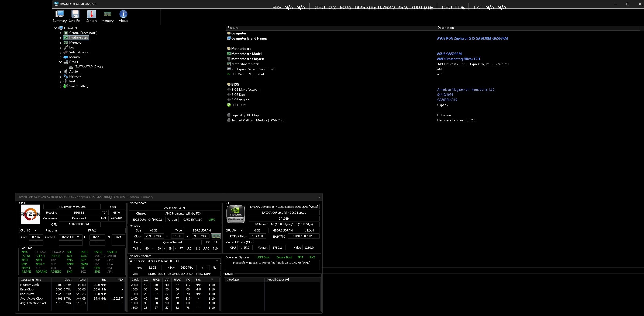Image resolution: width=644 pixels, height=316 pixels.
Task: Open the Sensors thermometer icon
Action: click(x=92, y=16)
